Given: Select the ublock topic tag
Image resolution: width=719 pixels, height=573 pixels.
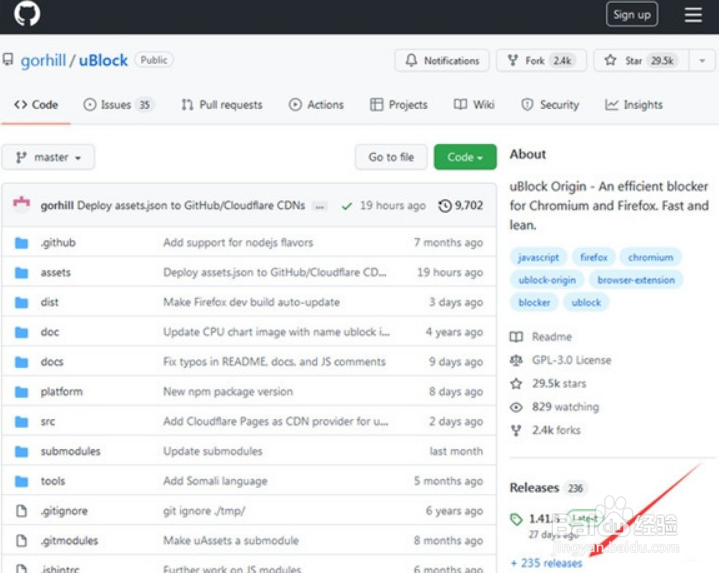Looking at the screenshot, I should click(x=586, y=302).
